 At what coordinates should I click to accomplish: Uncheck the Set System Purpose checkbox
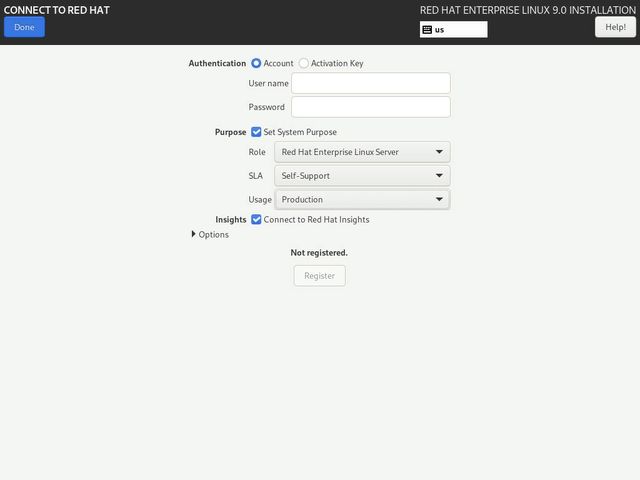click(256, 132)
